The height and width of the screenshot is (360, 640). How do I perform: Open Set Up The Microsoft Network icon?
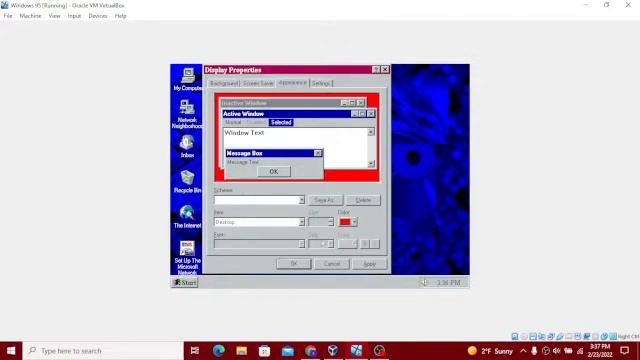point(187,257)
